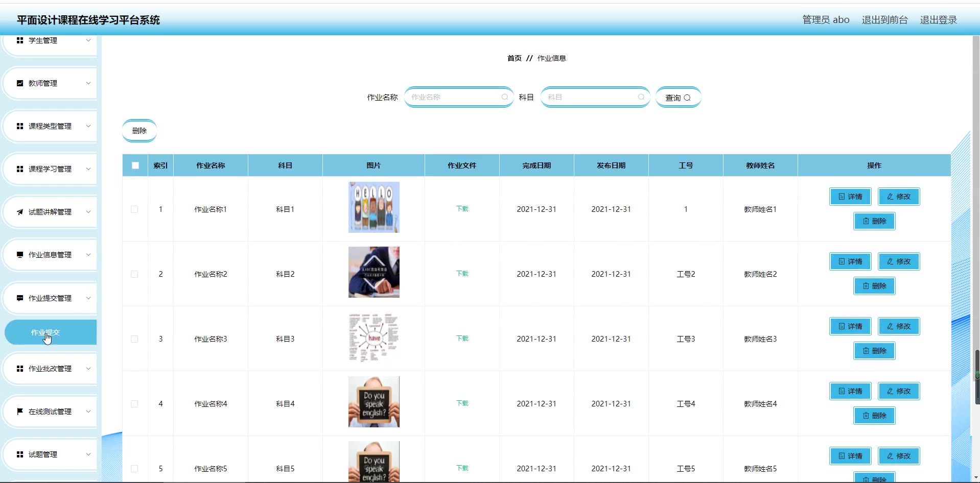Image resolution: width=980 pixels, height=483 pixels.
Task: Remove 作业名称4 using its 删除 button
Action: pyautogui.click(x=874, y=416)
